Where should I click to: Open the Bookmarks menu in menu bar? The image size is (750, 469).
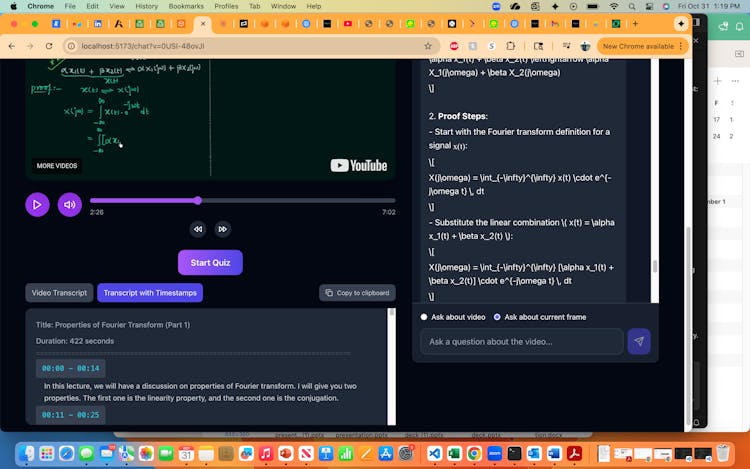pyautogui.click(x=186, y=6)
